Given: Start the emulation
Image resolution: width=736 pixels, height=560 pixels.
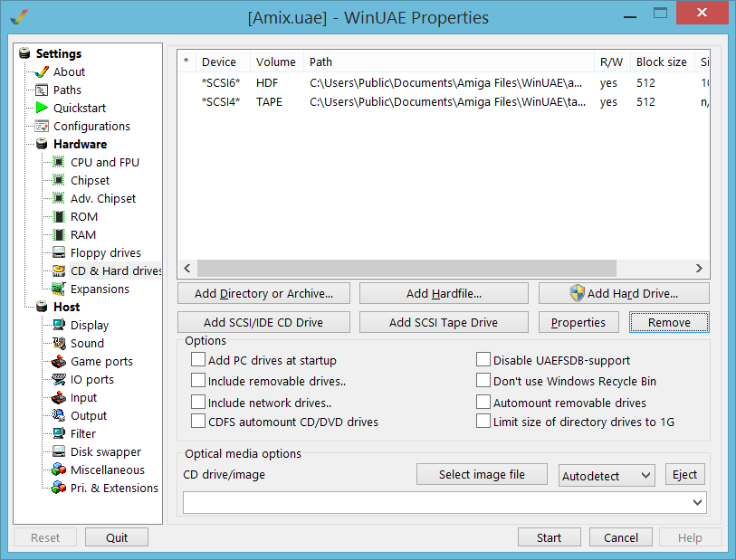Looking at the screenshot, I should tap(550, 537).
